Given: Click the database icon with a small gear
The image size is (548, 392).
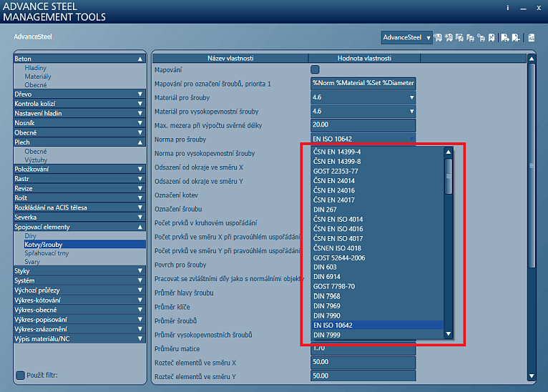Looking at the screenshot, I should tap(481, 37).
